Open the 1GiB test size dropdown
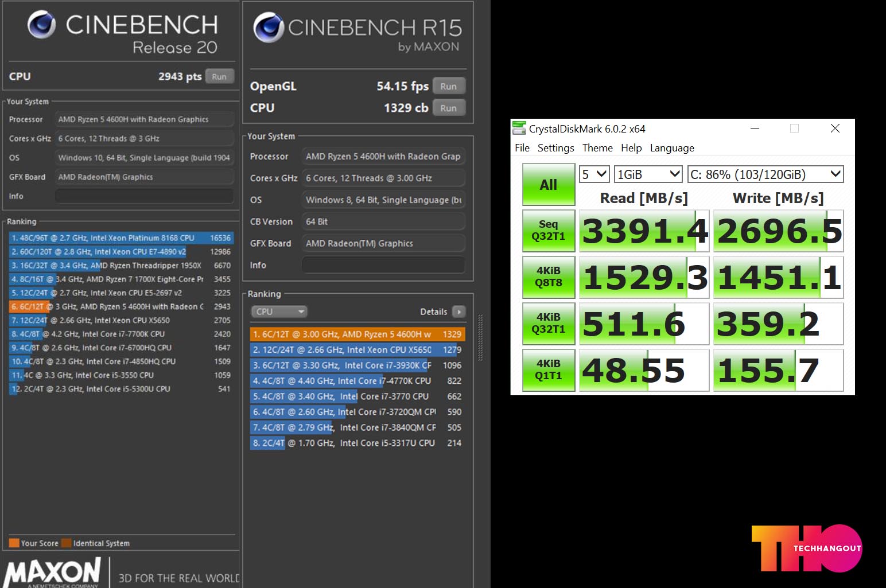This screenshot has width=886, height=588. tap(648, 174)
